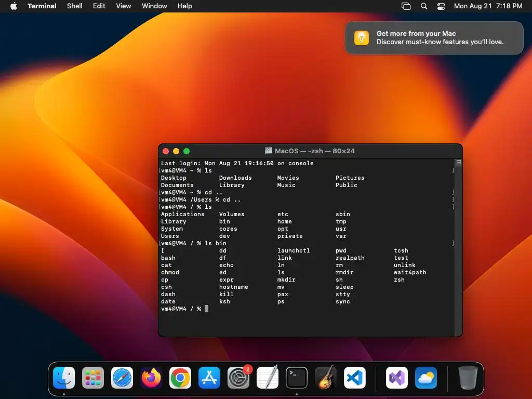Click the Terminal window title text
The width and height of the screenshot is (532, 399).
[314, 151]
